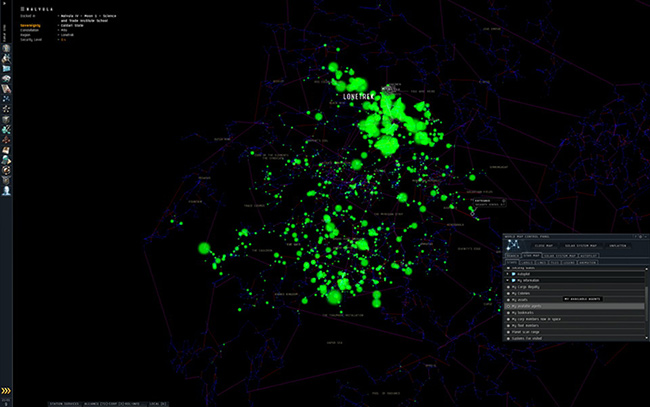The height and width of the screenshot is (407, 650).
Task: Open the blue envelope mail icon
Action: (x=6, y=68)
